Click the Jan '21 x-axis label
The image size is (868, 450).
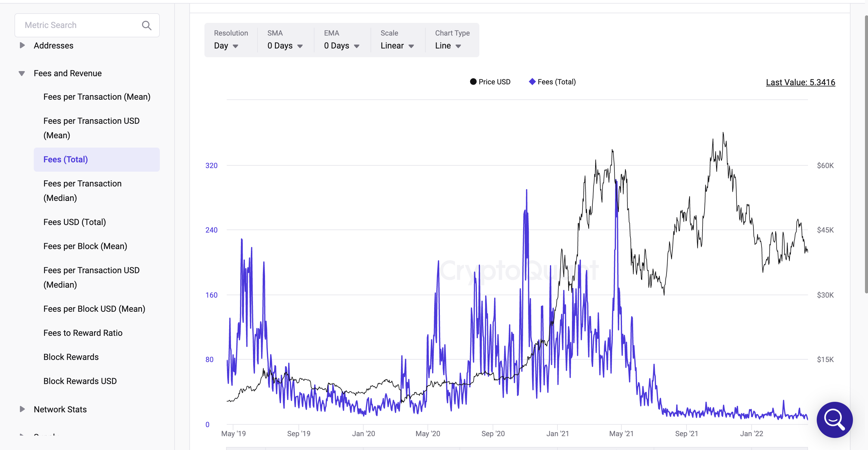557,433
